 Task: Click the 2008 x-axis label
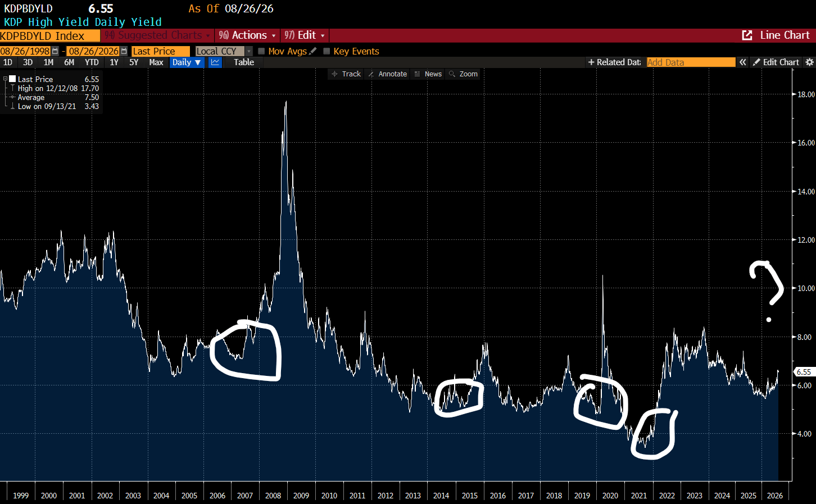click(x=273, y=496)
